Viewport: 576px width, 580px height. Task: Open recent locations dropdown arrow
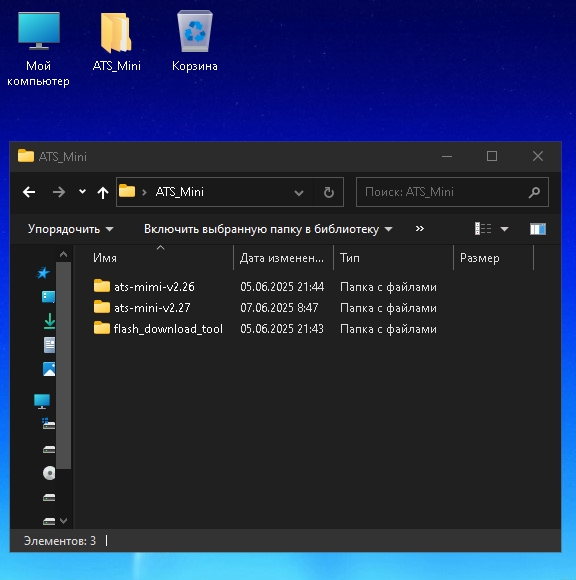[82, 192]
